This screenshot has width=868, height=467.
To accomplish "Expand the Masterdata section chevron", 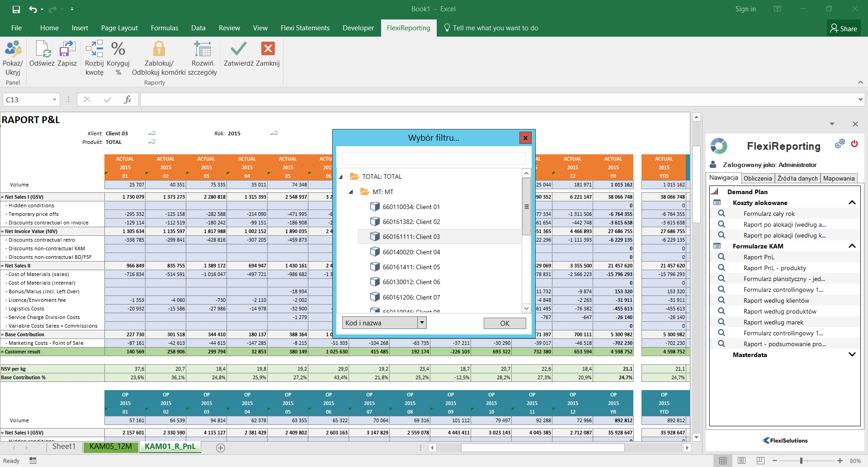I will (x=852, y=355).
